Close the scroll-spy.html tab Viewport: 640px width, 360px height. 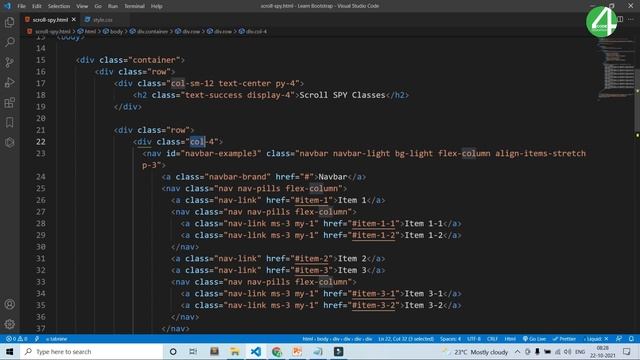click(x=73, y=20)
